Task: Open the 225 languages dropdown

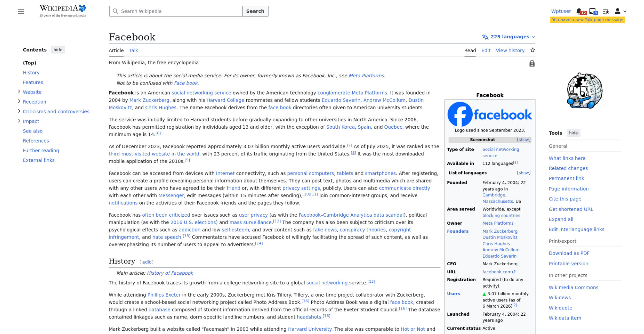Action: coord(508,37)
